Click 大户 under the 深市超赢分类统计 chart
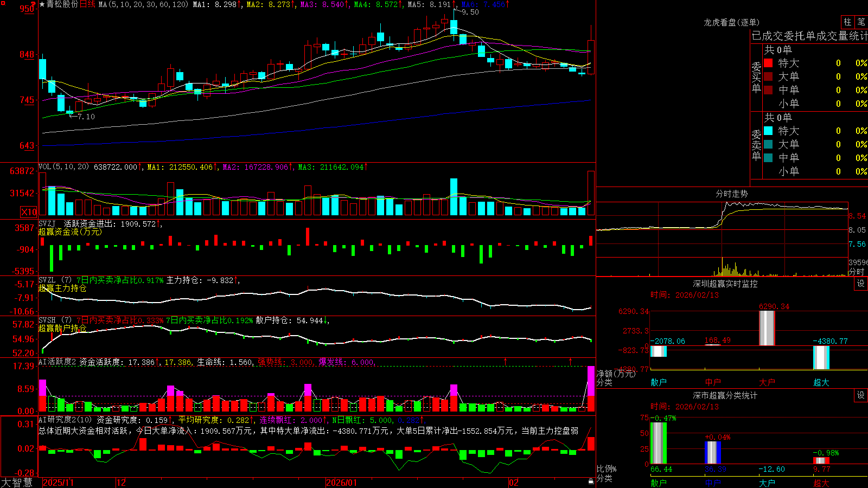 click(x=767, y=483)
